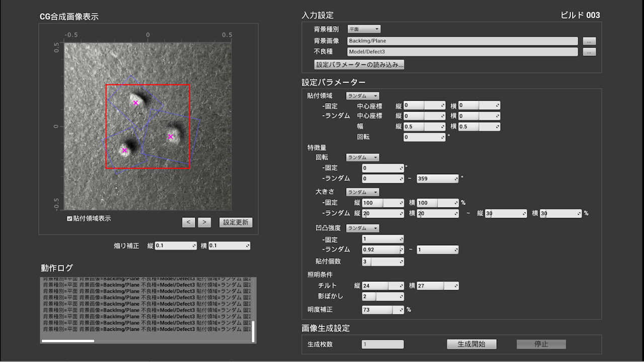
Task: Click the 凹凸強度 ランダム field showing 0.92
Action: click(x=383, y=249)
